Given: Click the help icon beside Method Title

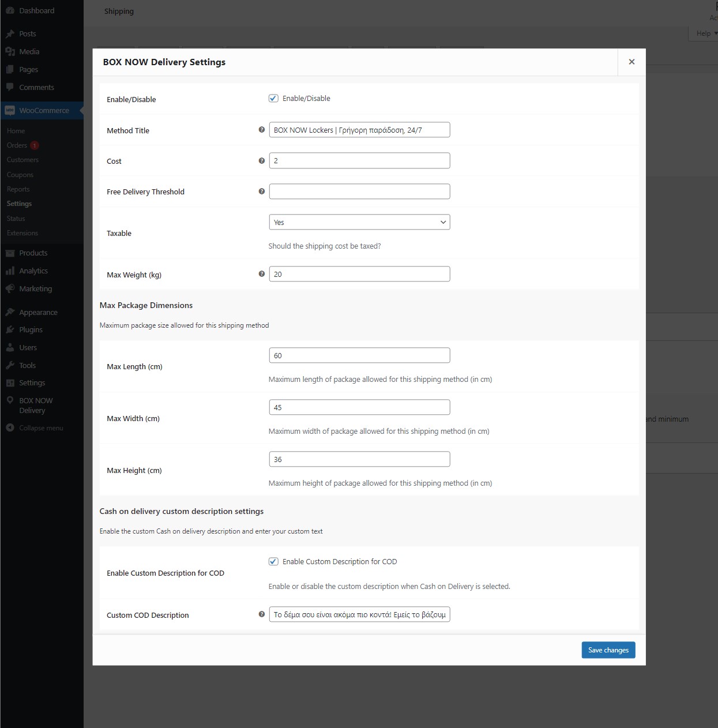Looking at the screenshot, I should pyautogui.click(x=262, y=130).
